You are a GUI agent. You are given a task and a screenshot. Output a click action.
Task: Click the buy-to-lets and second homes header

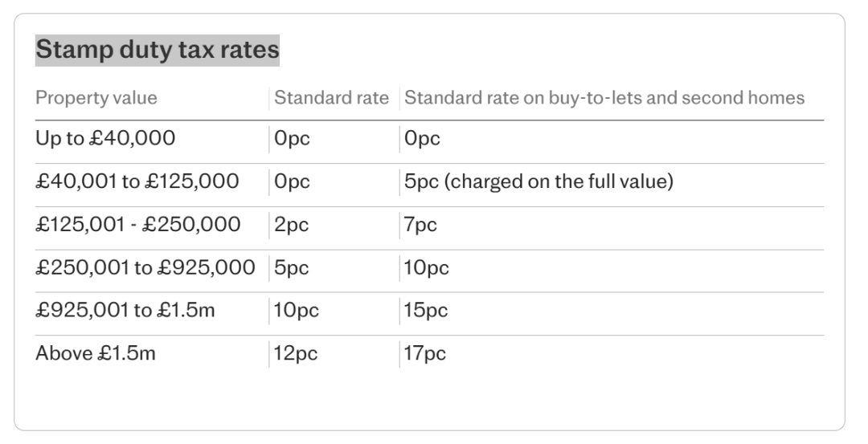coord(604,98)
